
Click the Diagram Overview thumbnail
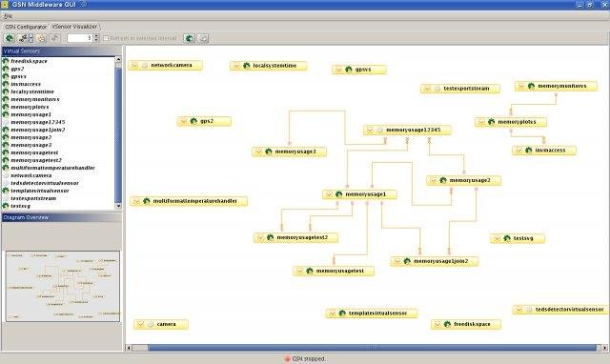(x=62, y=286)
